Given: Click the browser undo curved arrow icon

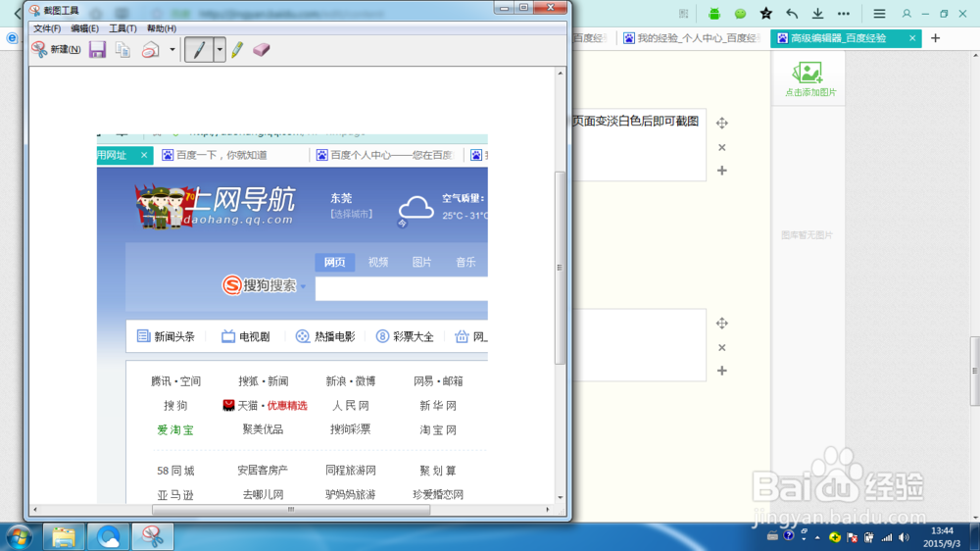Looking at the screenshot, I should pyautogui.click(x=792, y=13).
